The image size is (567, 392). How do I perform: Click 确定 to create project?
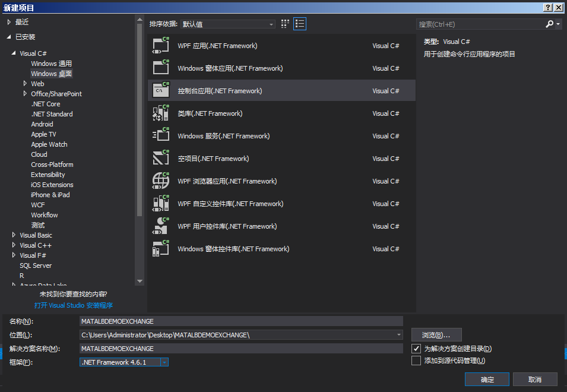click(x=487, y=380)
